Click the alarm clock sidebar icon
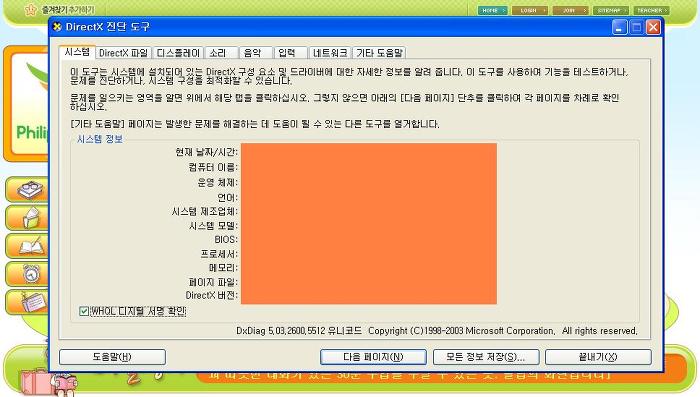The image size is (700, 397). tap(31, 273)
